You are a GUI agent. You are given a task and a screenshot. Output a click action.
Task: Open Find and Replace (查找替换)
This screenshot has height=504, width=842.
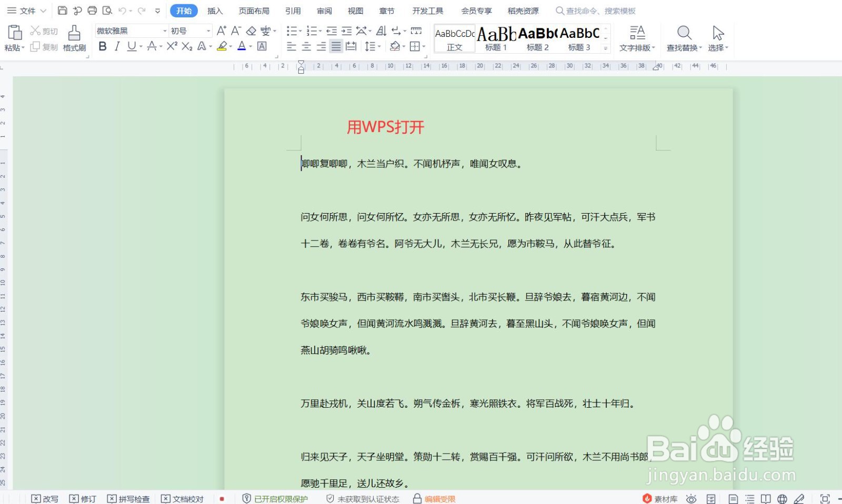684,38
